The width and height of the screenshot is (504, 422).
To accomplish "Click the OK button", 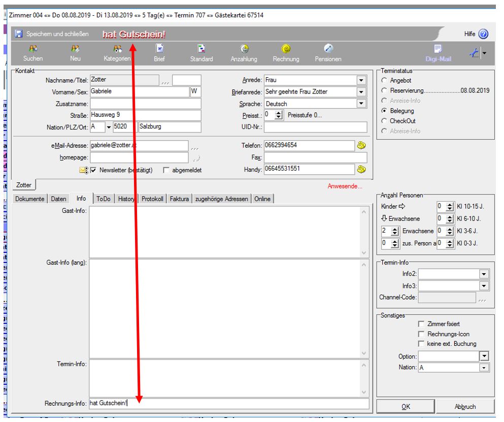I will click(406, 407).
